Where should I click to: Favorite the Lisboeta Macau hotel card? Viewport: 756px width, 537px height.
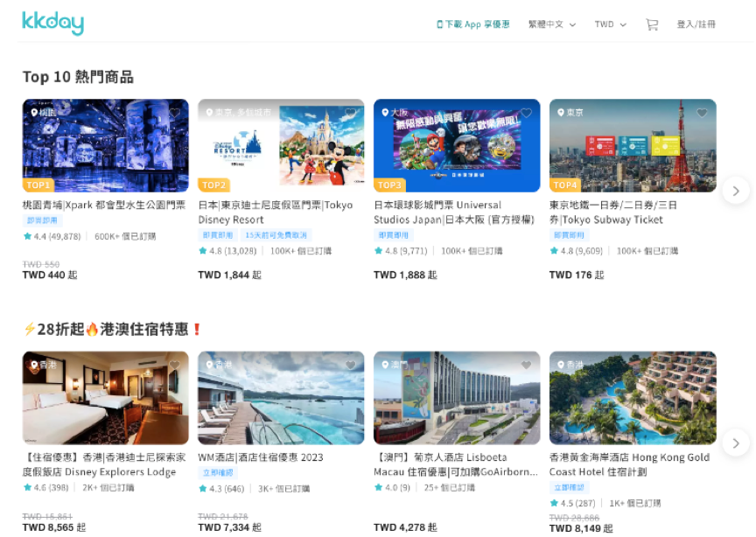(526, 366)
